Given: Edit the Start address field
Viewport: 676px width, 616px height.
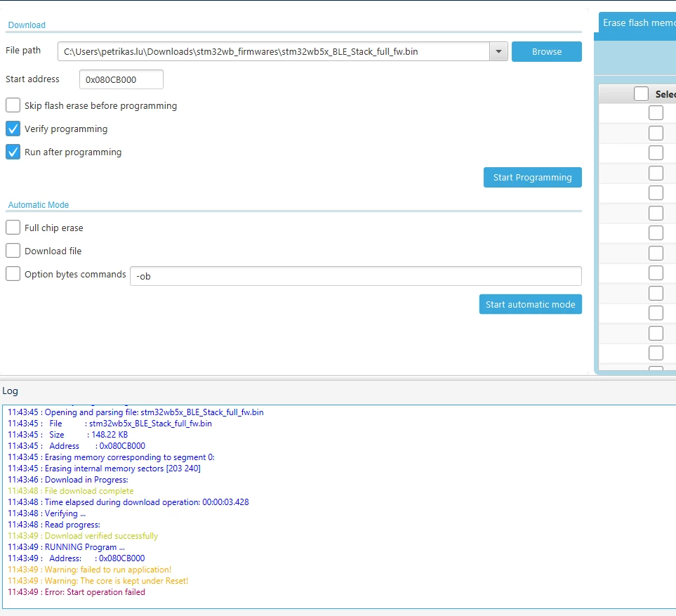Looking at the screenshot, I should pyautogui.click(x=121, y=79).
